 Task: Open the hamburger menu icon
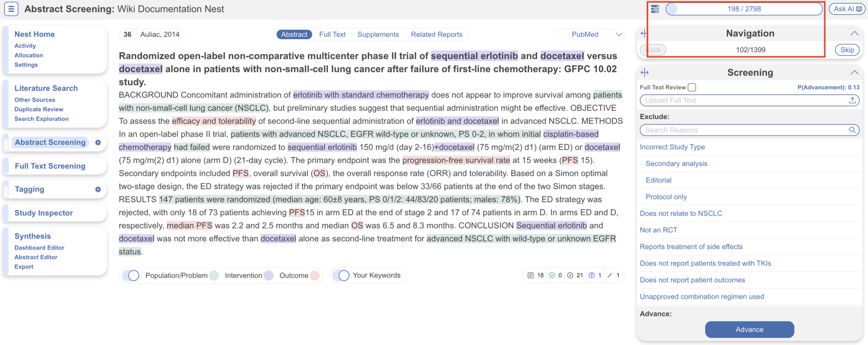11,9
